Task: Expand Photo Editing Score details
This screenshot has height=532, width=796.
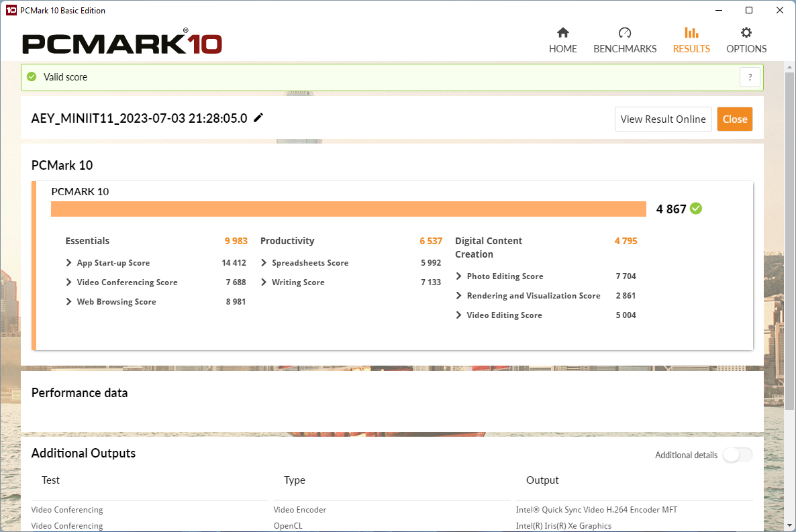Action: click(x=458, y=276)
